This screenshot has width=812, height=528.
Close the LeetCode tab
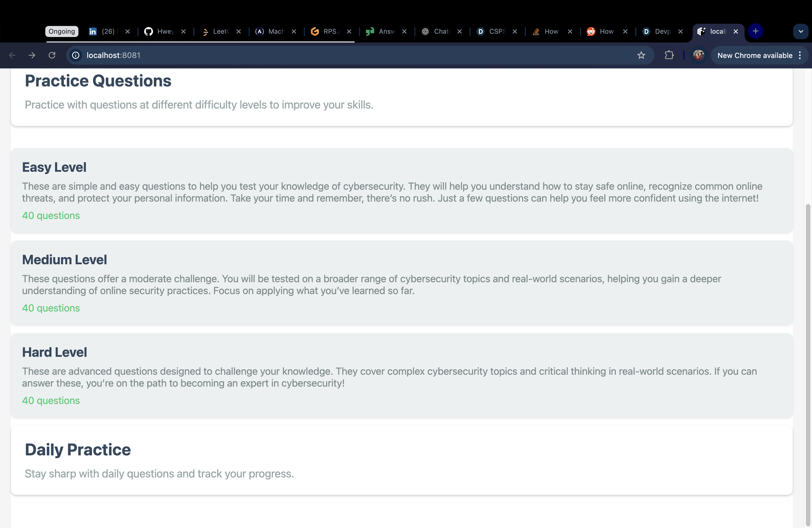238,31
